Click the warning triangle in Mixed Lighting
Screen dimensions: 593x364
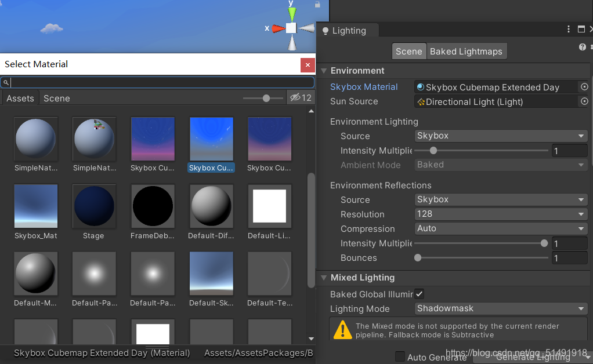tap(342, 330)
